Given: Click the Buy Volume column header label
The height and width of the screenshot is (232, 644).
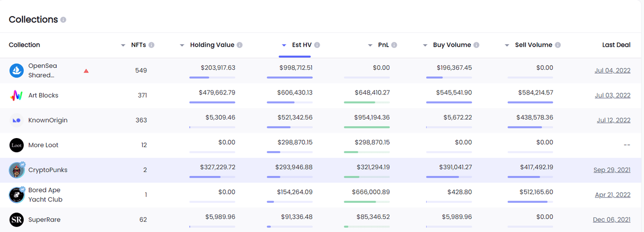Looking at the screenshot, I should click(x=452, y=45).
